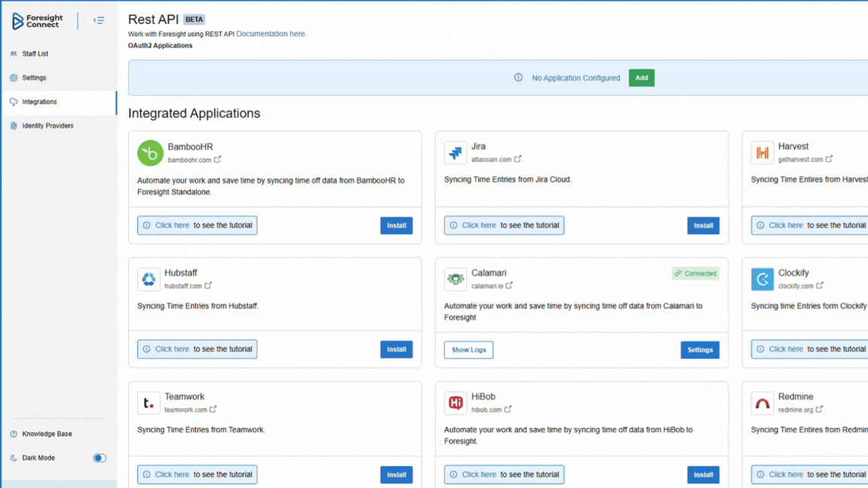Screen dimensions: 868x488
Task: Click the atlassian.com link text
Action: click(491, 160)
